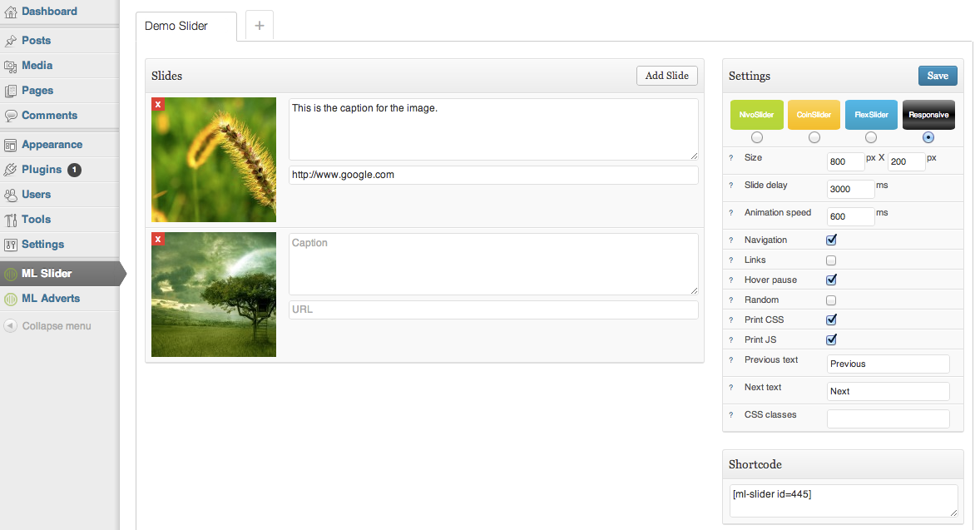Click the Tools wrench icon
Image resolution: width=980 pixels, height=530 pixels.
click(x=11, y=220)
